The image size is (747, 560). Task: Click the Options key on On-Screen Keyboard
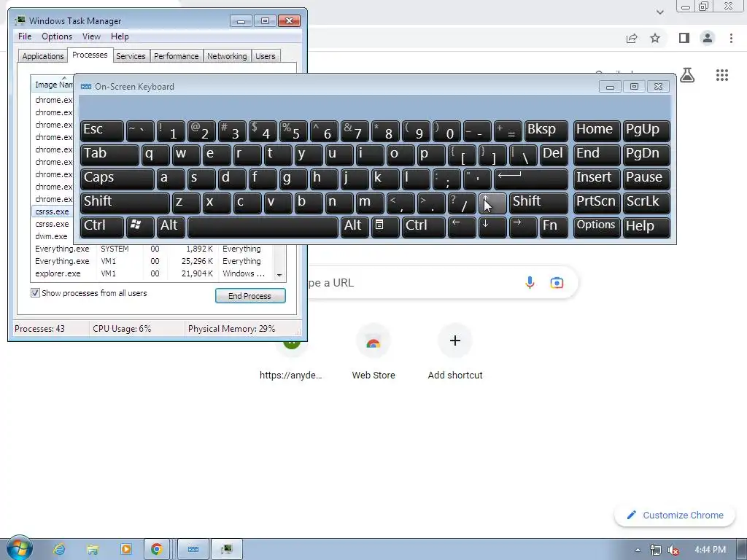[x=597, y=227]
